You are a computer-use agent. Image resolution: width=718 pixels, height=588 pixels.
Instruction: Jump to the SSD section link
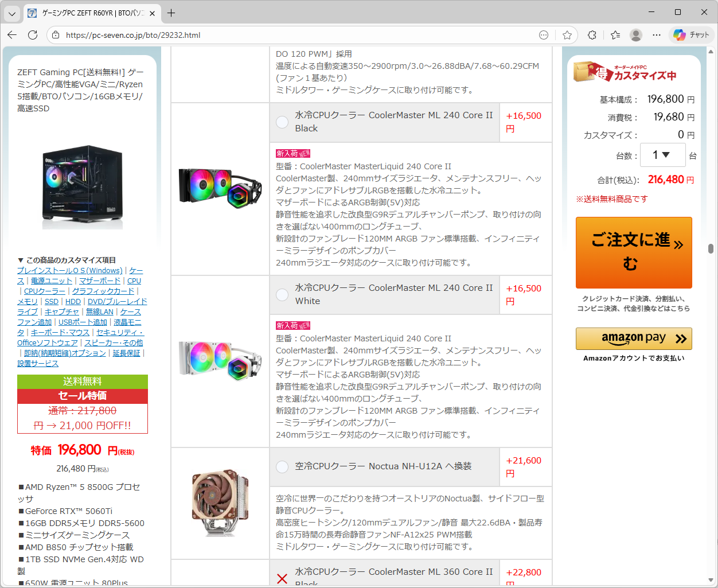click(52, 302)
